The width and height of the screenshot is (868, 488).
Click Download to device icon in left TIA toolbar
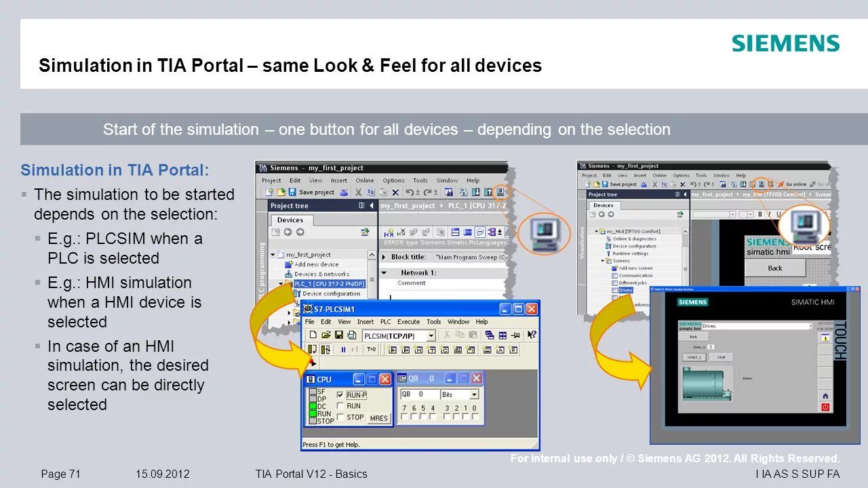(x=476, y=192)
